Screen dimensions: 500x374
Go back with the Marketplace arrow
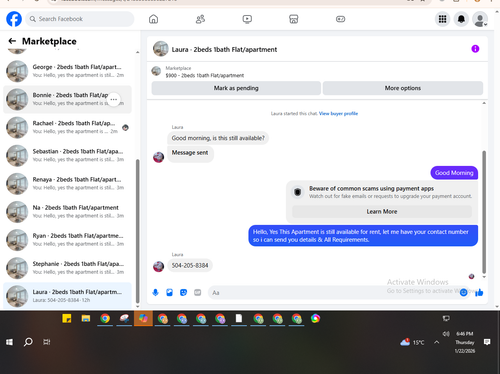(12, 41)
